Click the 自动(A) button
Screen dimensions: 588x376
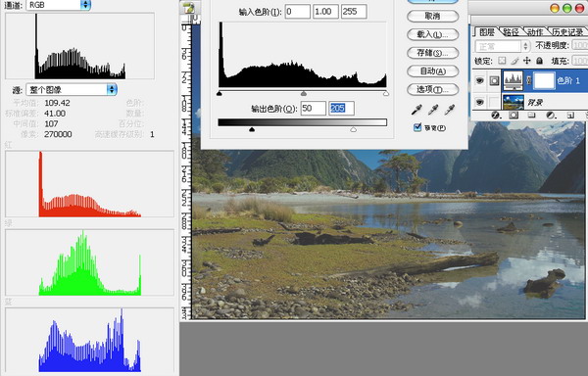click(x=433, y=71)
